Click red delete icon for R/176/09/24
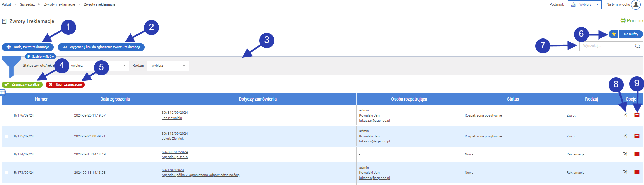 click(637, 115)
